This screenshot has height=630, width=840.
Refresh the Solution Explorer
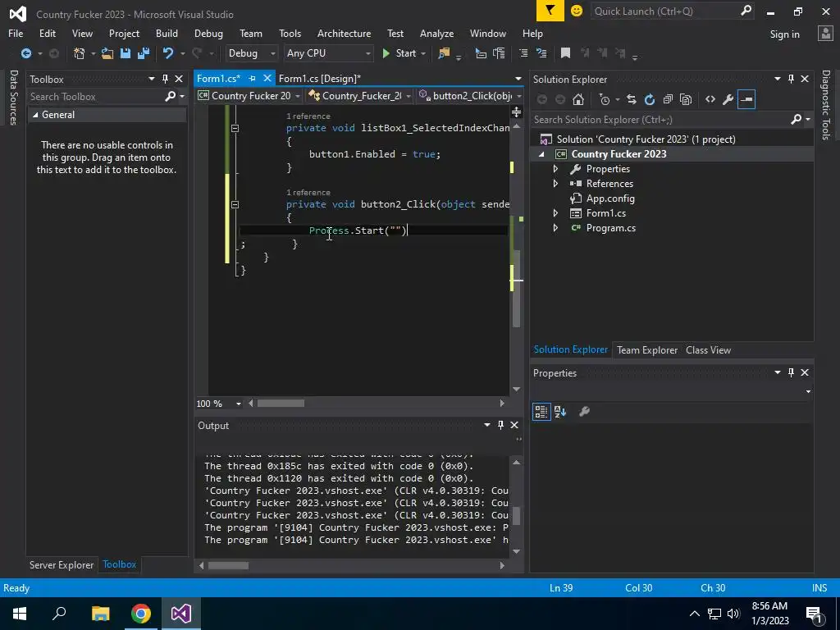650,99
